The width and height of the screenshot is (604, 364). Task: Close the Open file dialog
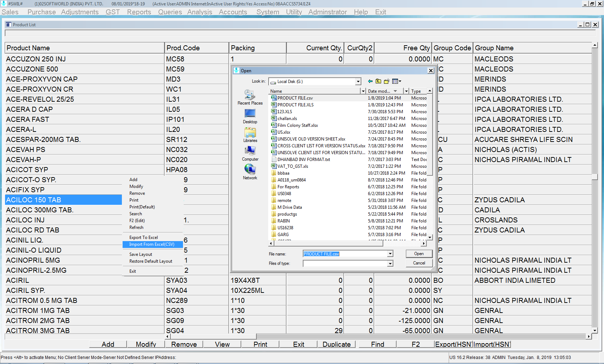pos(431,70)
